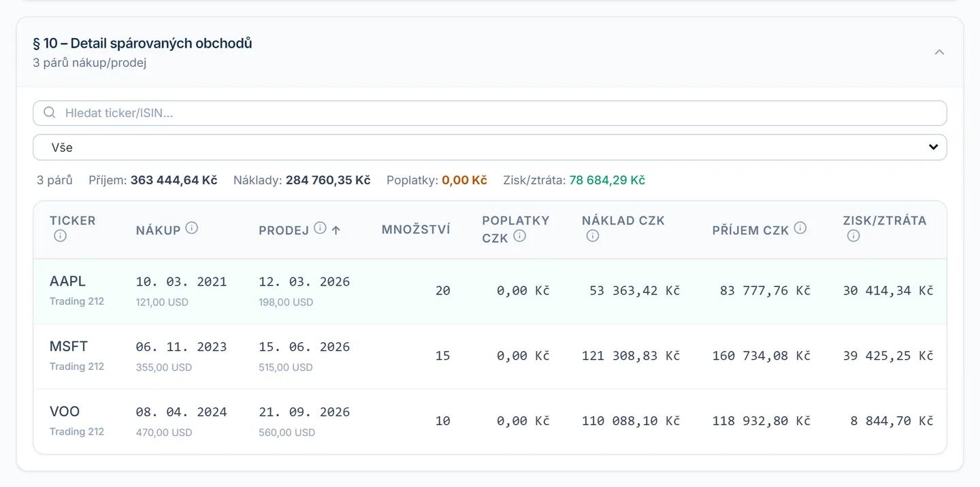
Task: Click AAPL purchase date 10. 03. 2021
Action: click(x=181, y=282)
